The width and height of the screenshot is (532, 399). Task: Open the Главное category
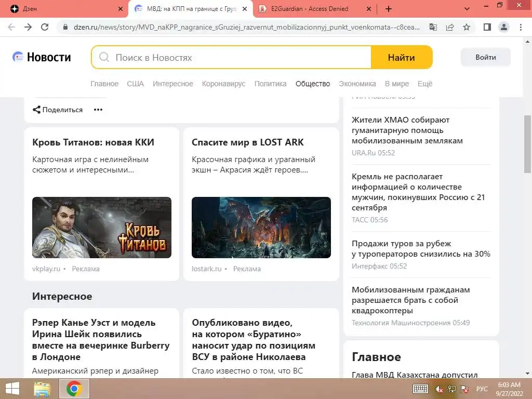pyautogui.click(x=104, y=84)
